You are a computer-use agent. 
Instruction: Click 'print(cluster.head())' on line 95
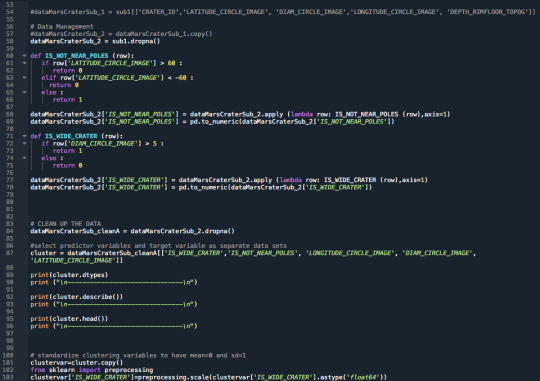69,319
